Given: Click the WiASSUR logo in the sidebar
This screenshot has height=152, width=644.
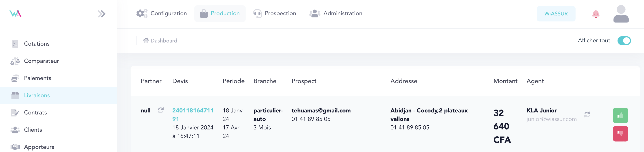Looking at the screenshot, I should (15, 13).
